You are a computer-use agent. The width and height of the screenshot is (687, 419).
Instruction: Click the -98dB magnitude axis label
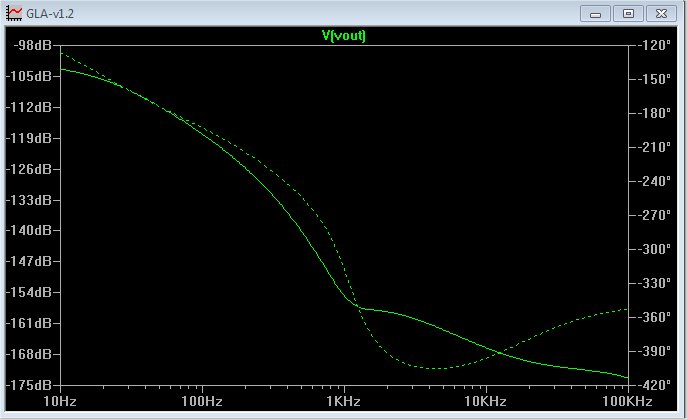tap(32, 45)
